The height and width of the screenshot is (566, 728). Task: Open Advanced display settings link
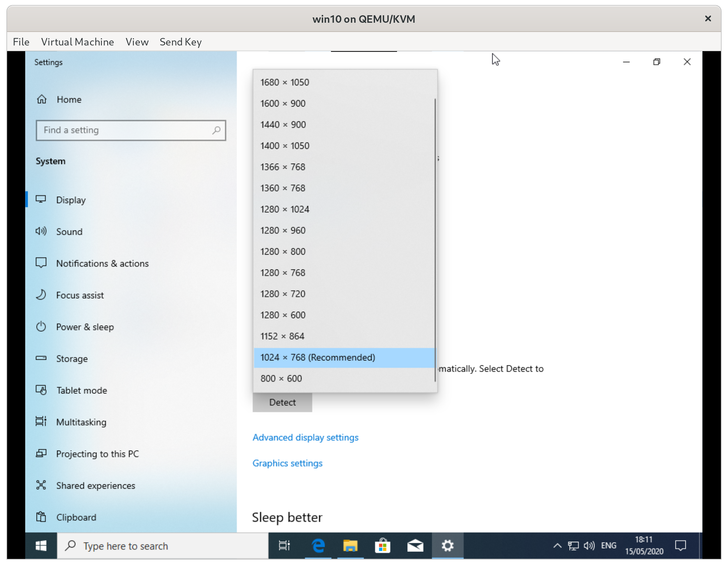point(305,437)
